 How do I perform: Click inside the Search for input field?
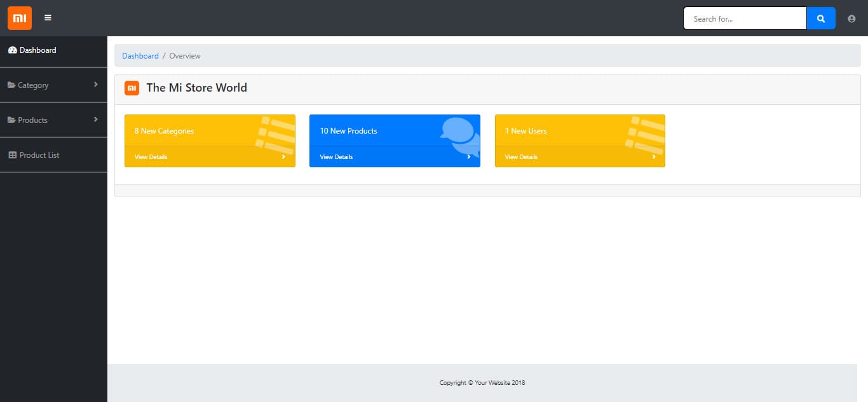pyautogui.click(x=743, y=18)
